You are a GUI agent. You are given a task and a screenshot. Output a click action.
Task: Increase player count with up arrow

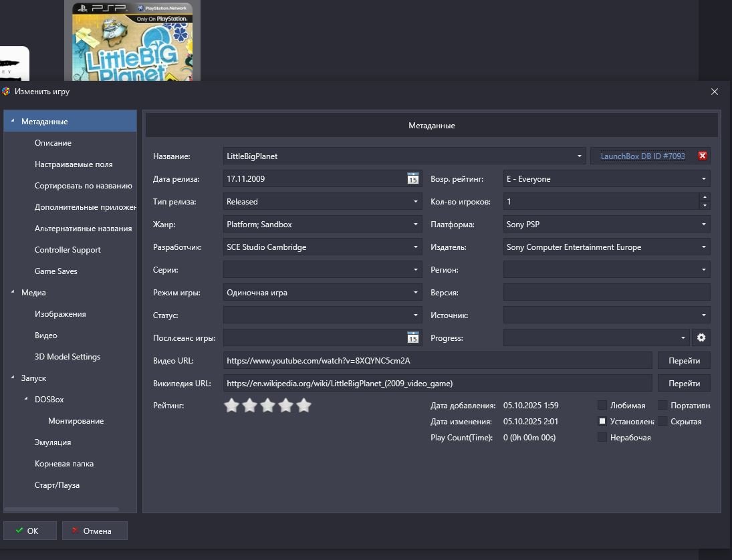click(704, 197)
